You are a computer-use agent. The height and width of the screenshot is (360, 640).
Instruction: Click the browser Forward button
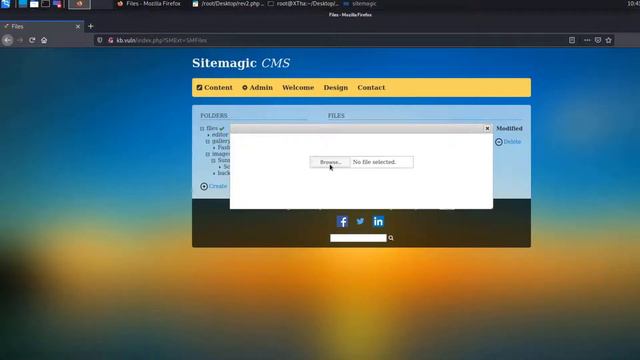20,40
